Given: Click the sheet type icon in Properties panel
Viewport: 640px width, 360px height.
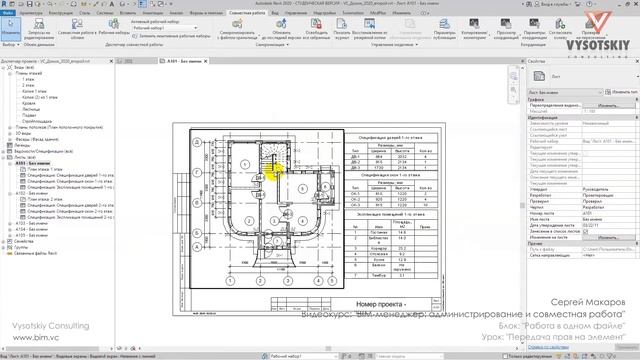Looking at the screenshot, I should point(539,76).
